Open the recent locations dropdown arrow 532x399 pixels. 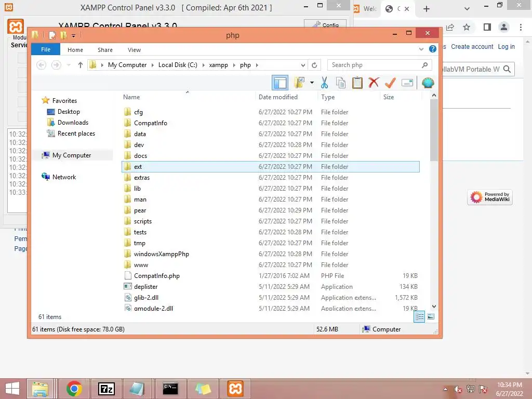coord(69,65)
